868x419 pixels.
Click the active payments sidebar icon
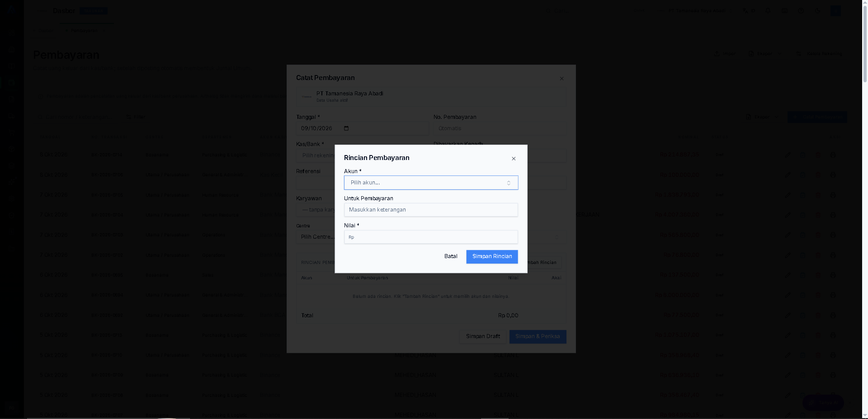pyautogui.click(x=12, y=83)
